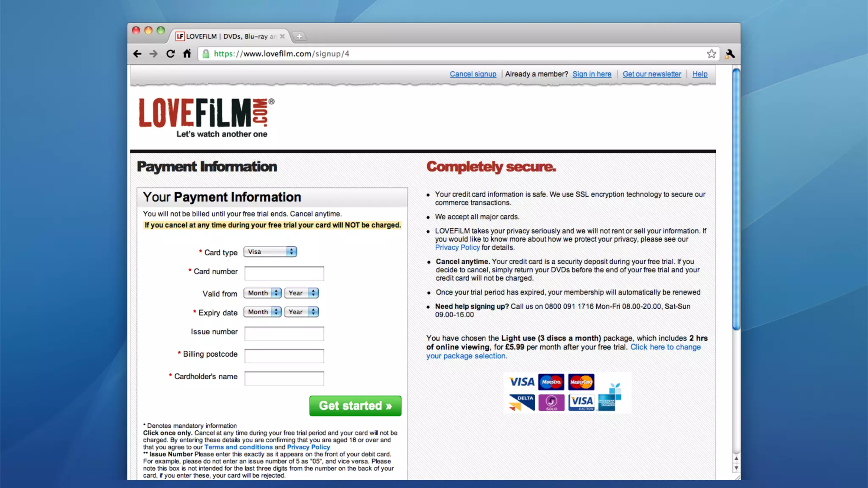Click the green SSL padlock icon
Screen dimensions: 868x488
click(206, 54)
